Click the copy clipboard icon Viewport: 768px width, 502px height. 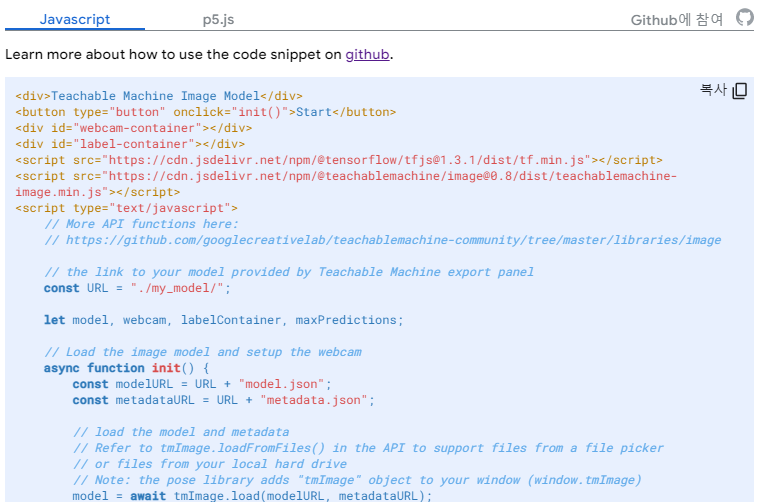[740, 91]
